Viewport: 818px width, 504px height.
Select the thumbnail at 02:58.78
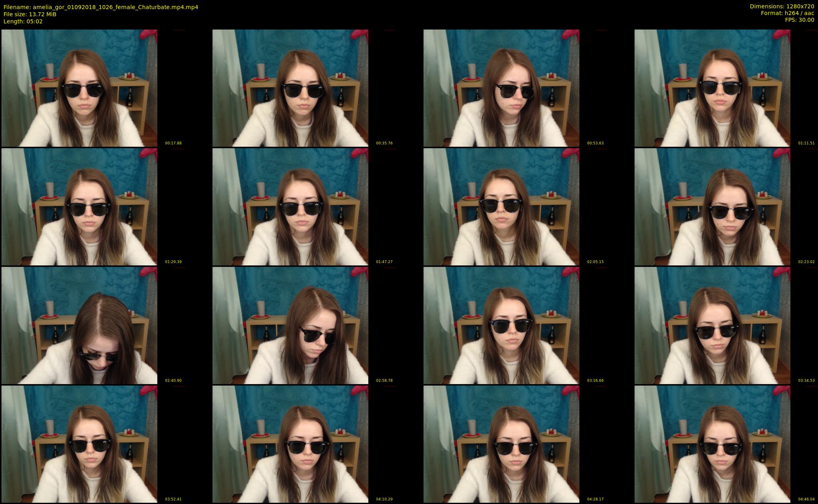pyautogui.click(x=290, y=325)
